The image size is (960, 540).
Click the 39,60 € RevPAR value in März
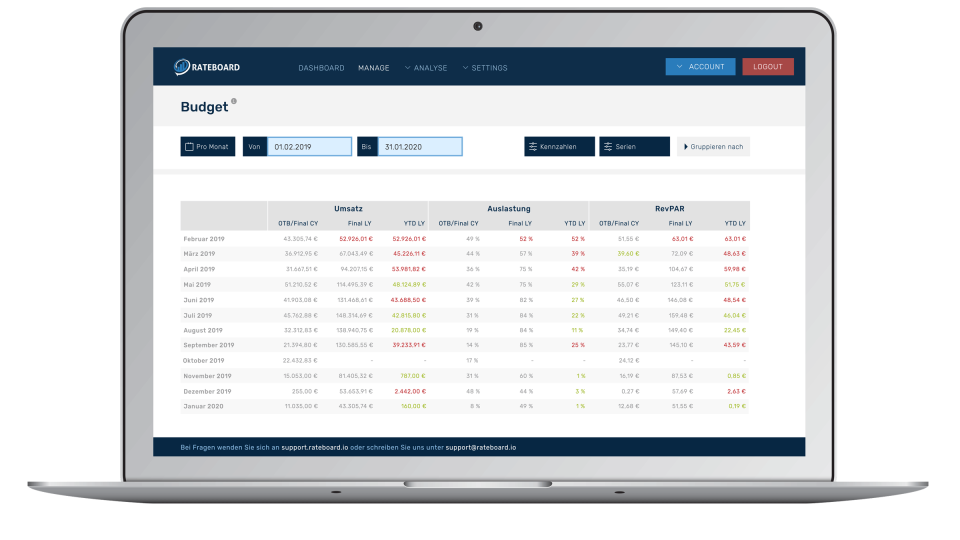[x=628, y=253]
